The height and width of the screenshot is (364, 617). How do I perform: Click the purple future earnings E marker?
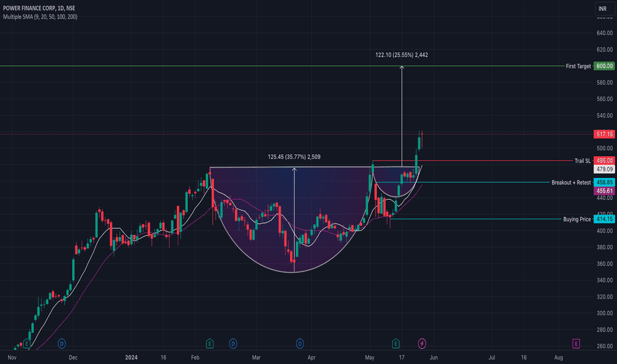pyautogui.click(x=576, y=343)
